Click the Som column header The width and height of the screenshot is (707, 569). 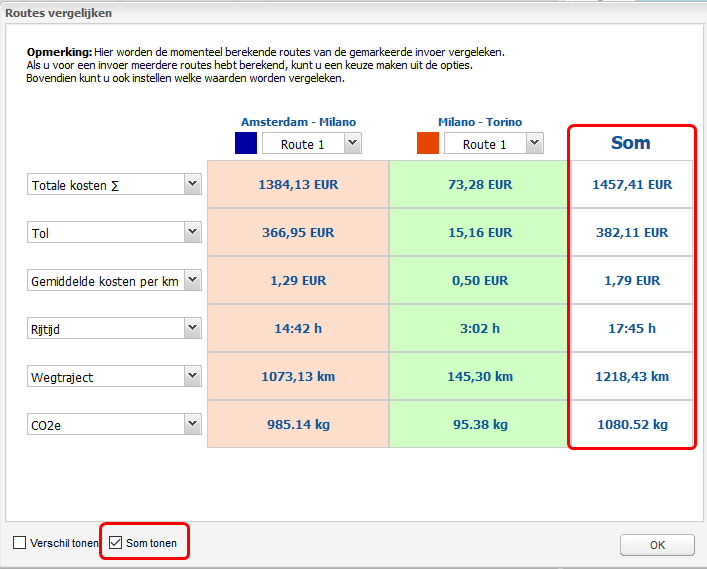point(631,143)
